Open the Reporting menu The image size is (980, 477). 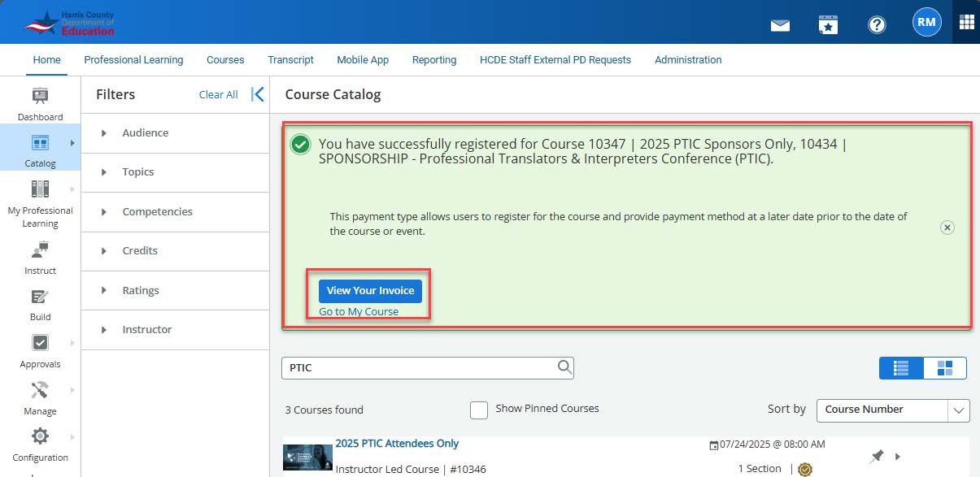[x=434, y=59]
